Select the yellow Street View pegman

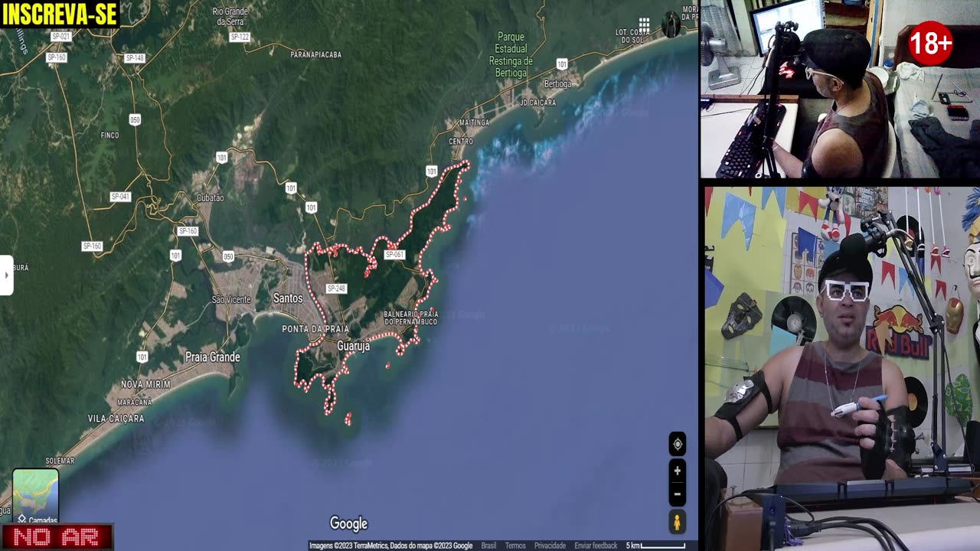tap(677, 523)
